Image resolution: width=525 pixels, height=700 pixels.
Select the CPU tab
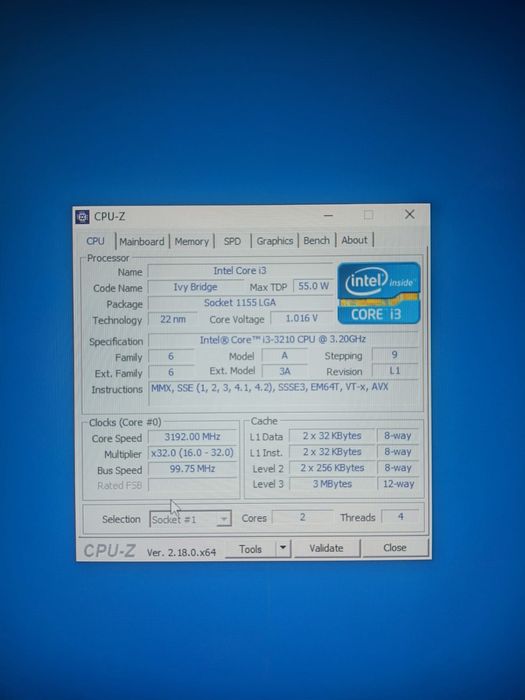tap(96, 241)
